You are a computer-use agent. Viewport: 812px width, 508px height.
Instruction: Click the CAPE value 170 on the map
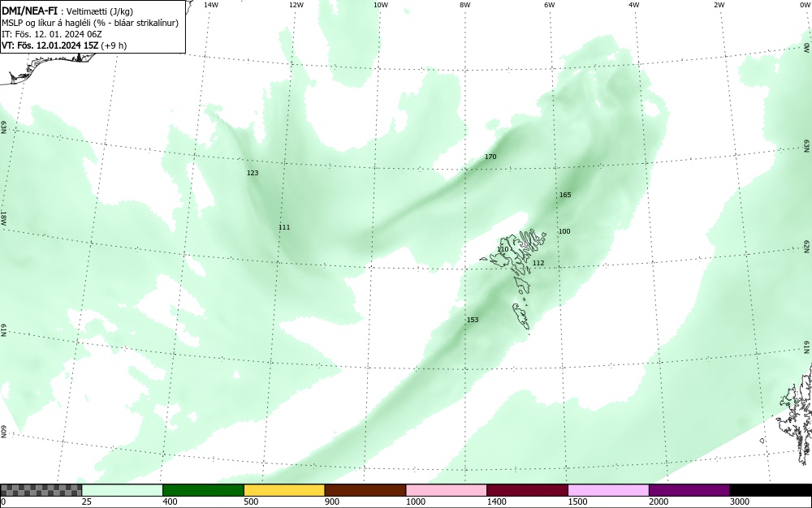(x=490, y=157)
